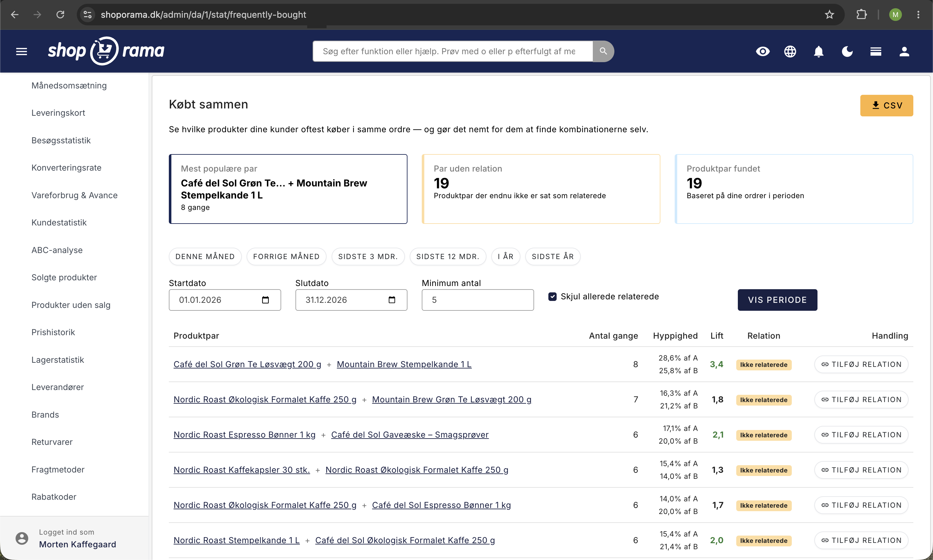The width and height of the screenshot is (933, 560).
Task: Open browser extensions puzzle icon
Action: pos(861,15)
